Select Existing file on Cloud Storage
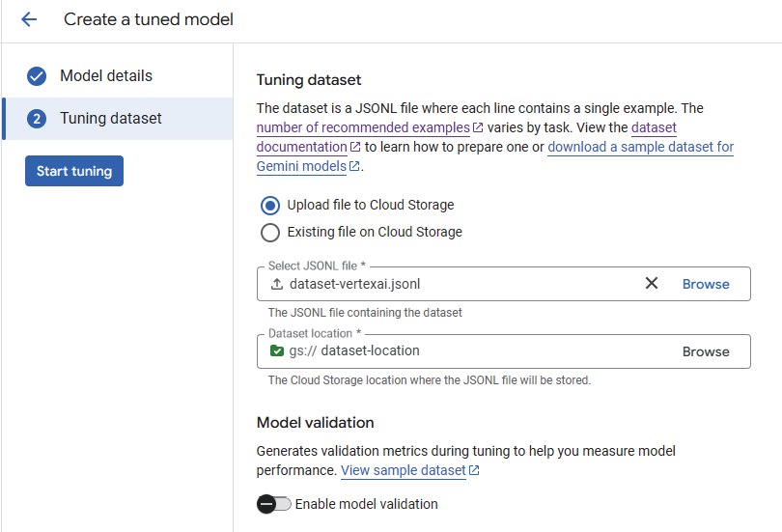The image size is (782, 532). click(270, 232)
